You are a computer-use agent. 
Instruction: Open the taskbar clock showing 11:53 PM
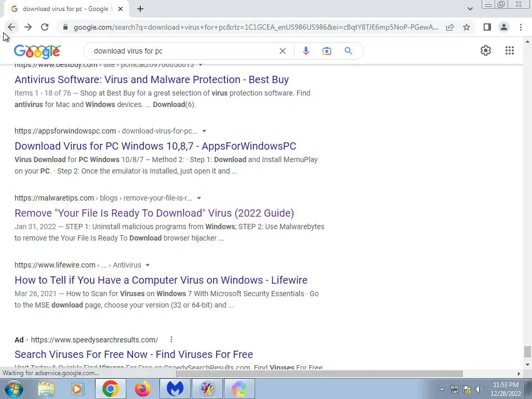506,389
